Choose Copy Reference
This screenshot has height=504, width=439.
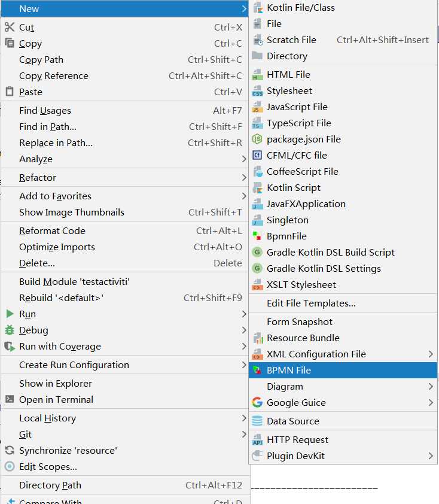click(124, 75)
